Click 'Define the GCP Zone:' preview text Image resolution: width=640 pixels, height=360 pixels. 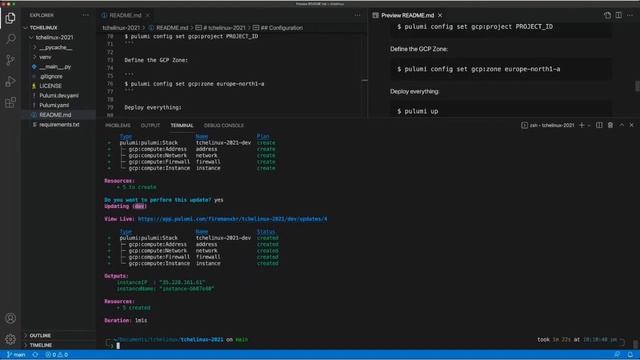(419, 49)
